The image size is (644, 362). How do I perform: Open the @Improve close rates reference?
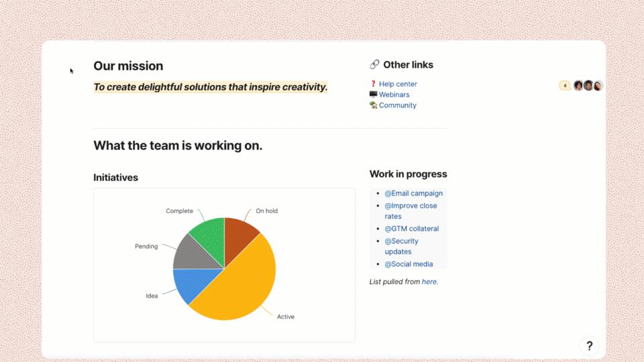pyautogui.click(x=411, y=206)
